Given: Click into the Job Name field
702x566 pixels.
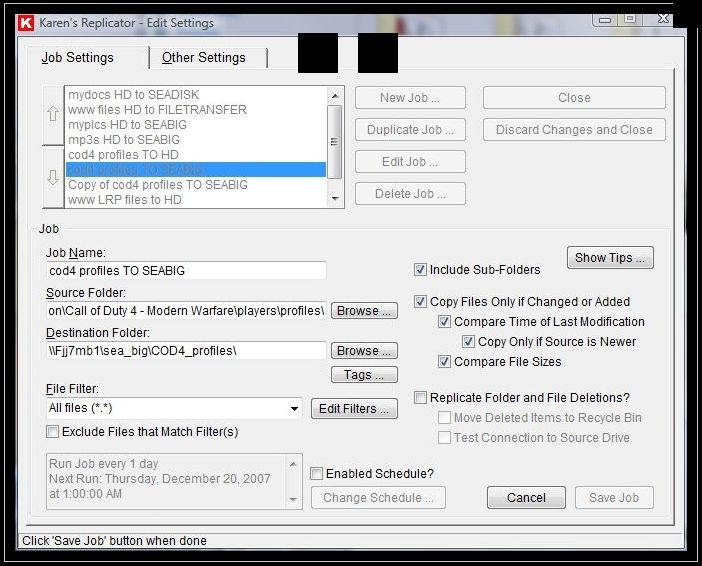Looking at the screenshot, I should [186, 271].
